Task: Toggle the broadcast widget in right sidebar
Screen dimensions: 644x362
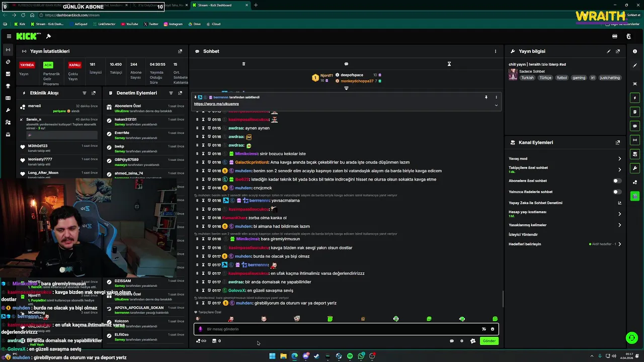Action: point(635,140)
